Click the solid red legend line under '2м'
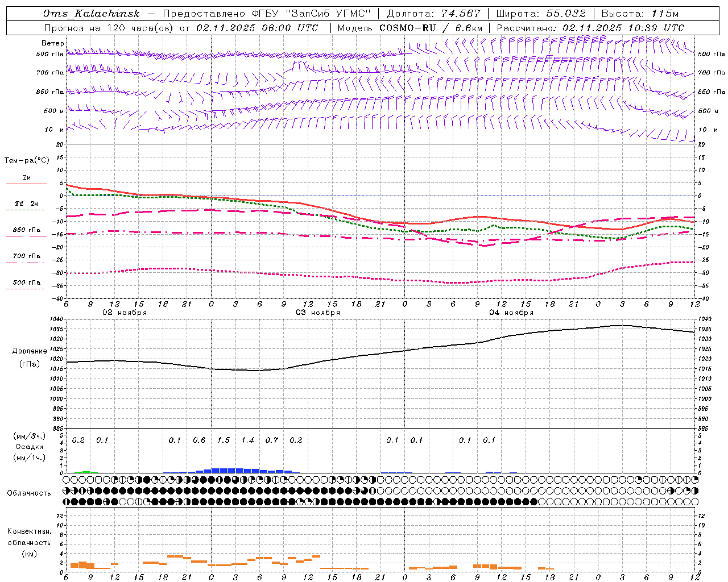Screen dimensions: 728x582 pyautogui.click(x=26, y=184)
